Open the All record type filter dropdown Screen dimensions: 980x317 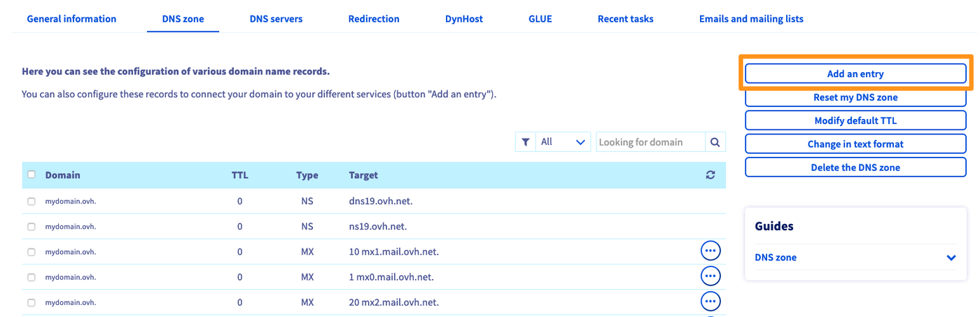click(x=563, y=142)
